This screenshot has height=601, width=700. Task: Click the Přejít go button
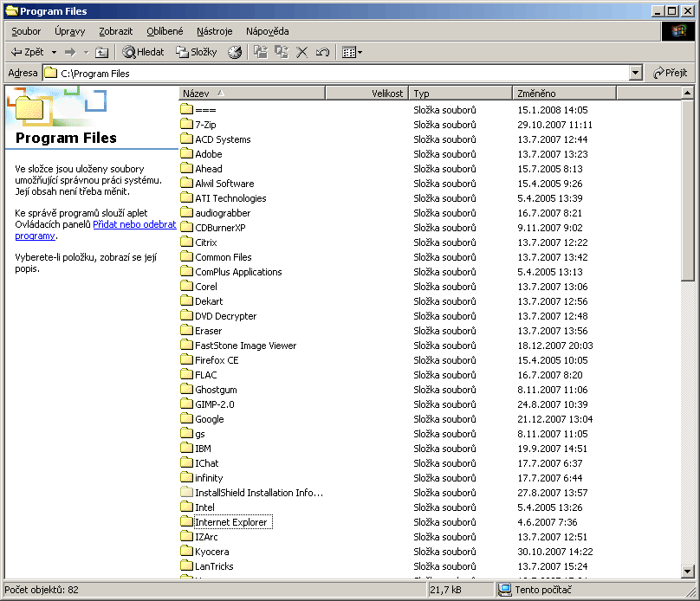pos(670,73)
